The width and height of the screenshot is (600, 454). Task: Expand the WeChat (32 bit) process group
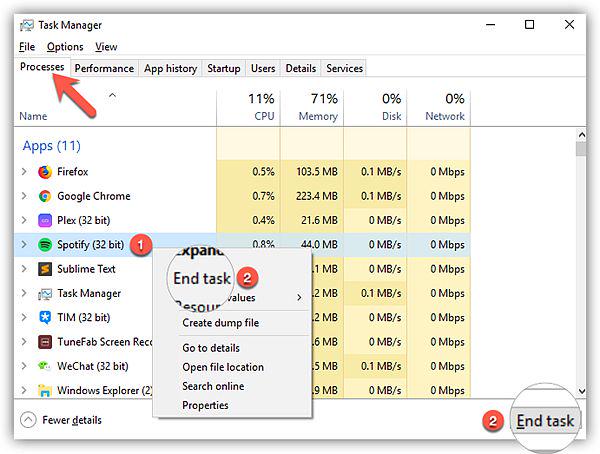[x=24, y=366]
